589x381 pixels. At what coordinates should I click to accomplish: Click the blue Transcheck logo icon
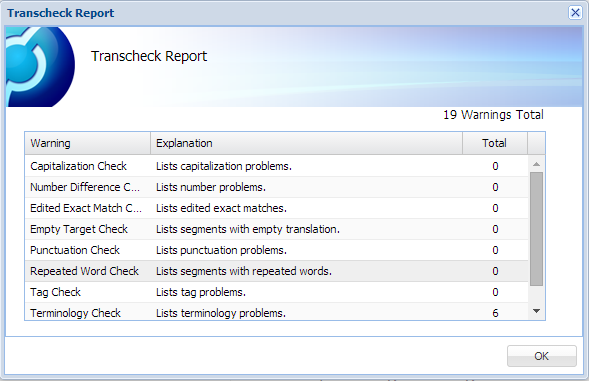pos(40,67)
